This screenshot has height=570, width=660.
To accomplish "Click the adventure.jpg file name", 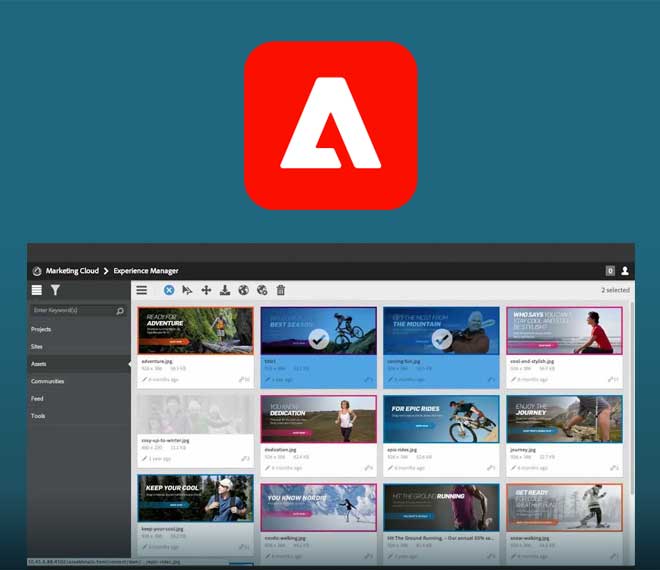I will (x=157, y=361).
